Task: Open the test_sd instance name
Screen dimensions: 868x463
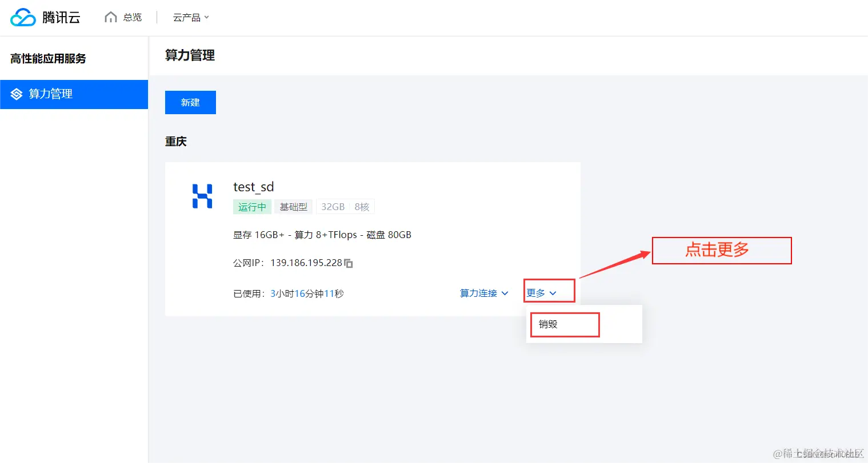Action: click(254, 187)
